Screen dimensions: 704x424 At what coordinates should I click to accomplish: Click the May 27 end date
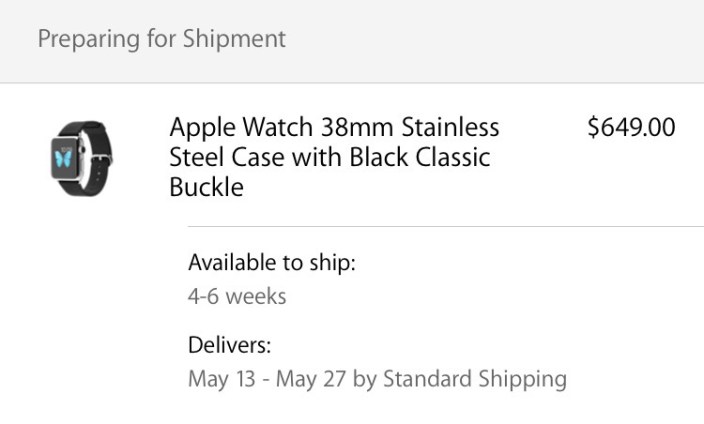point(305,379)
